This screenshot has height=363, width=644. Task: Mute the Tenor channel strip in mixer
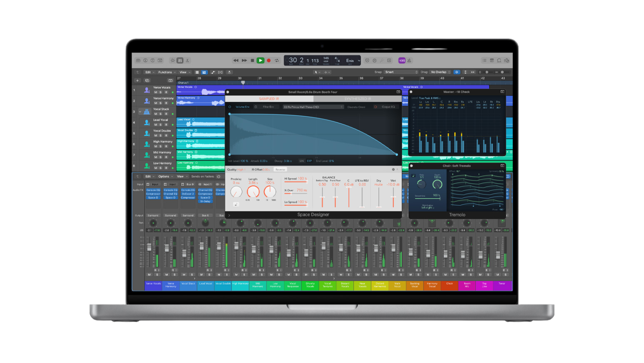coord(498,275)
